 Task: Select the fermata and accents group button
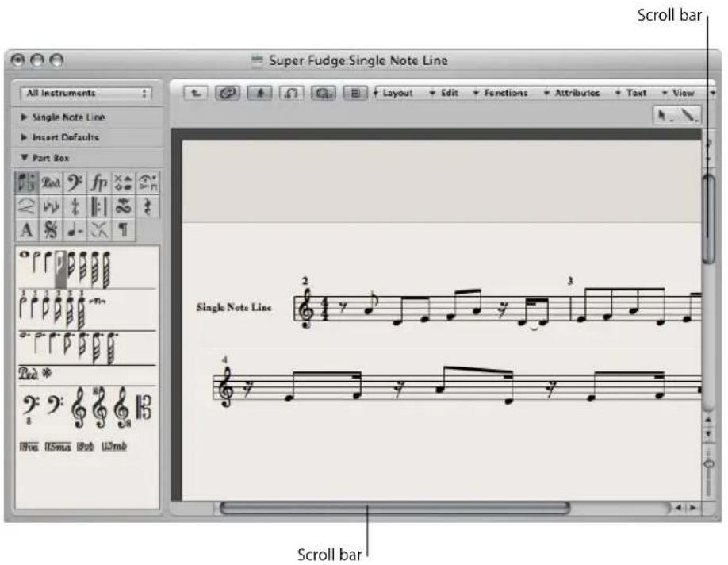click(148, 183)
